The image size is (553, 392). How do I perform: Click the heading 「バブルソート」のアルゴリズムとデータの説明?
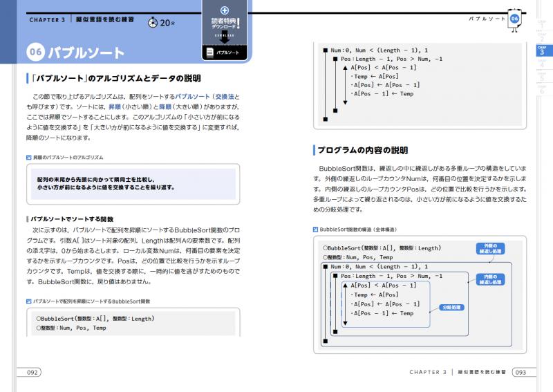116,78
